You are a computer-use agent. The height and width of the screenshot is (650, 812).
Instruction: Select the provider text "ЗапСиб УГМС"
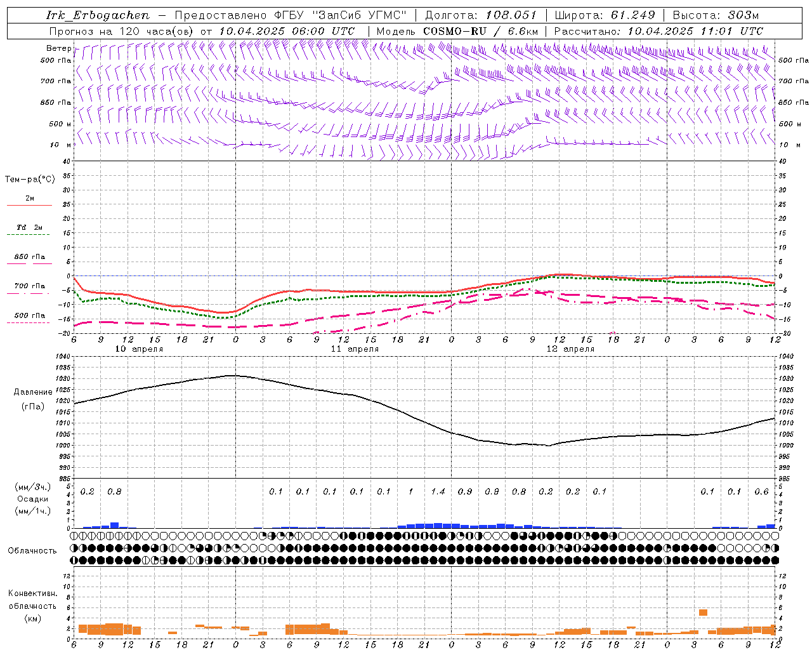tap(358, 15)
